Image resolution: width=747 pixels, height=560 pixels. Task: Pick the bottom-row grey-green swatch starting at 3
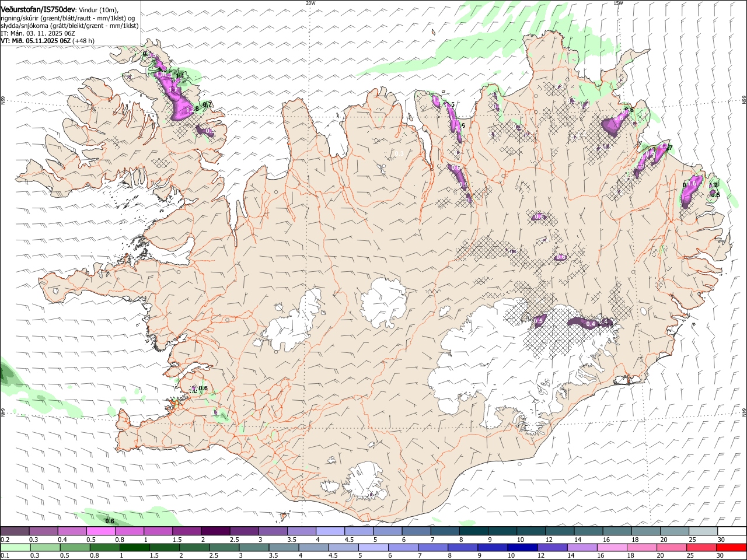[254, 547]
